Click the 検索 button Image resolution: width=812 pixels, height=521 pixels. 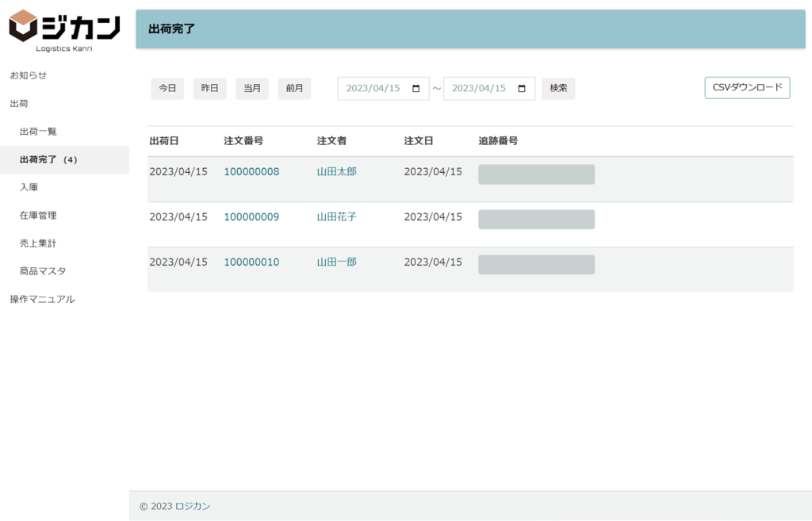(x=558, y=89)
